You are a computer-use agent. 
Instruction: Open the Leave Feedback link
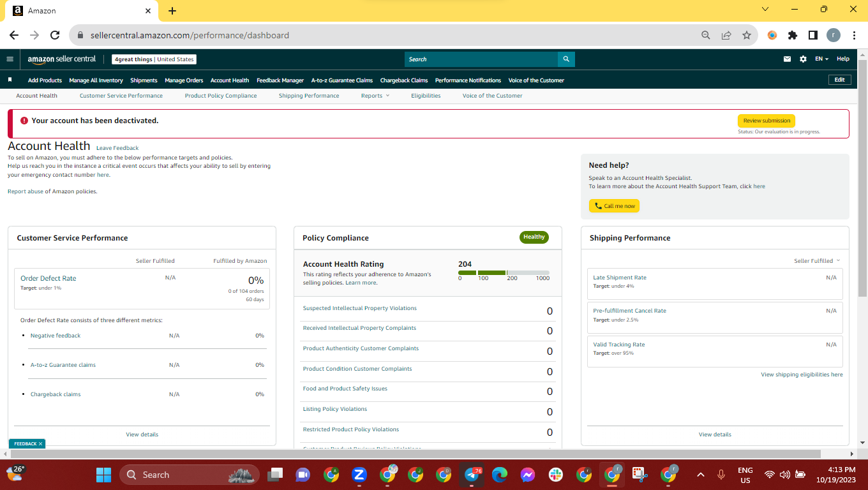(x=117, y=148)
